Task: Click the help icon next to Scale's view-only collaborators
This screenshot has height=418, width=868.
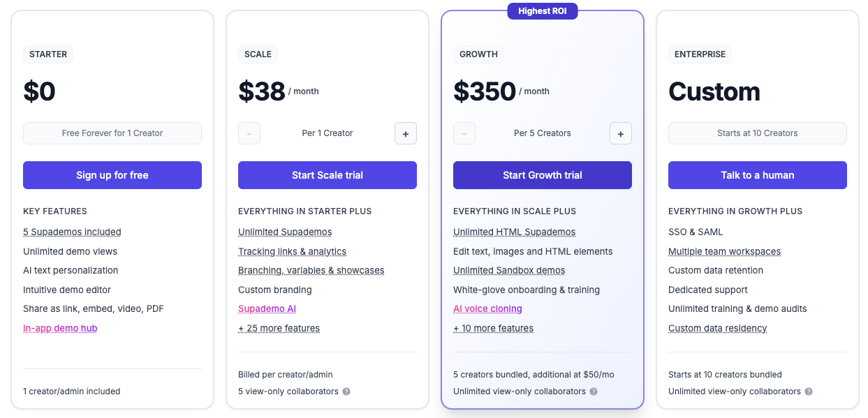Action: tap(347, 391)
